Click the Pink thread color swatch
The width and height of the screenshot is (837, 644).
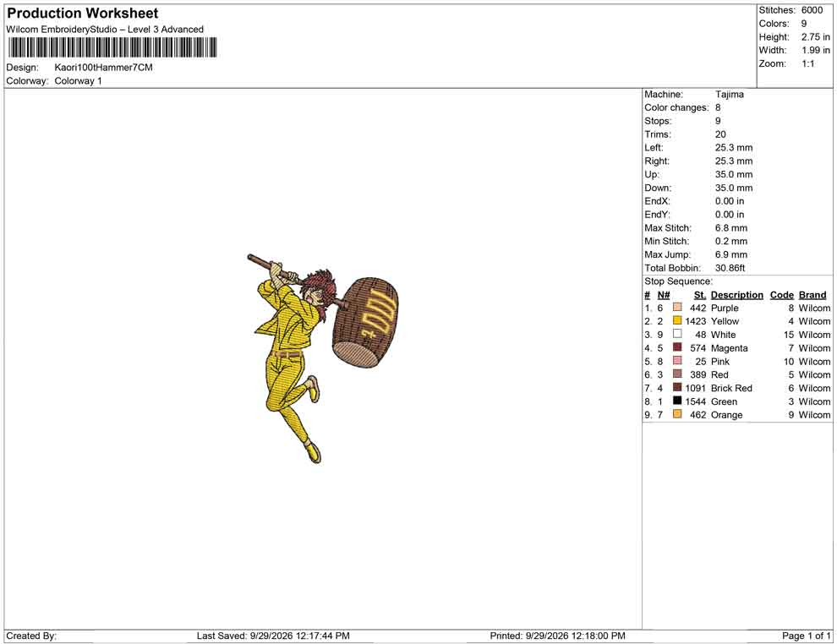pos(677,361)
